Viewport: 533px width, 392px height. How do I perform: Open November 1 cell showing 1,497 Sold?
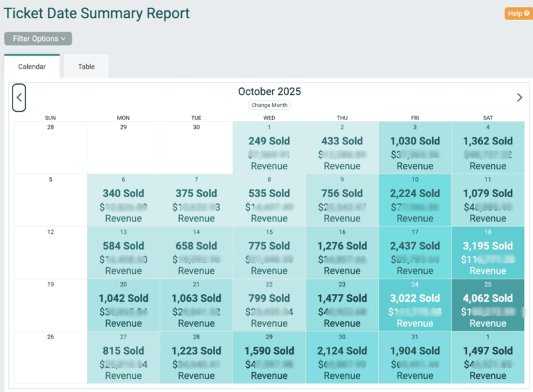pos(487,357)
